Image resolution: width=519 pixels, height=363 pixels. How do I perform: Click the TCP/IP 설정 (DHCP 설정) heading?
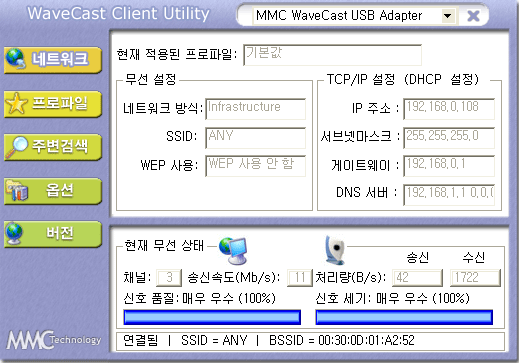403,80
